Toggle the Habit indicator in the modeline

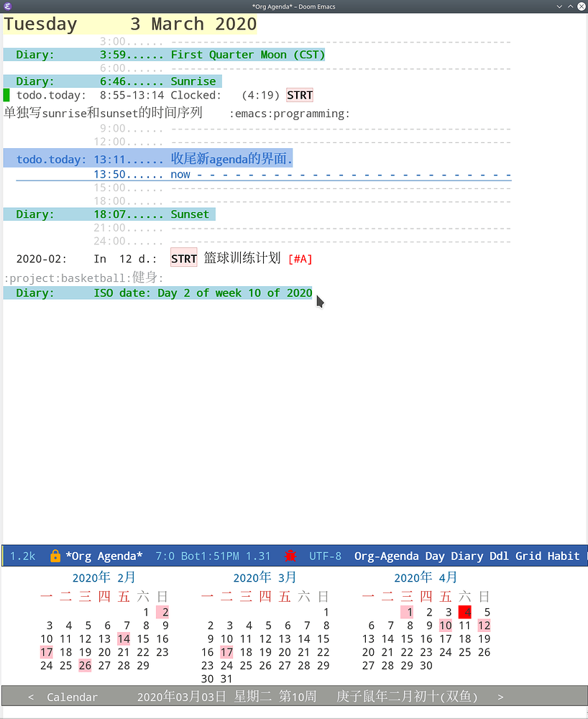tap(563, 555)
